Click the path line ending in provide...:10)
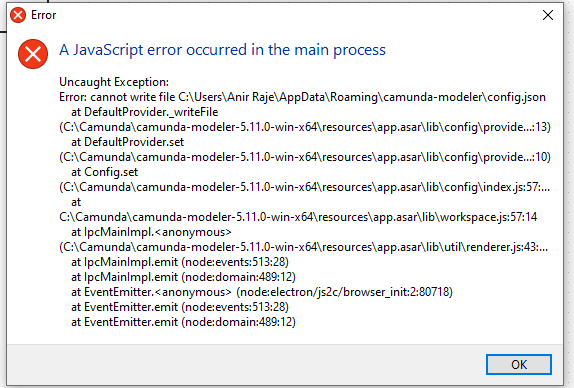The width and height of the screenshot is (574, 388). pyautogui.click(x=305, y=157)
